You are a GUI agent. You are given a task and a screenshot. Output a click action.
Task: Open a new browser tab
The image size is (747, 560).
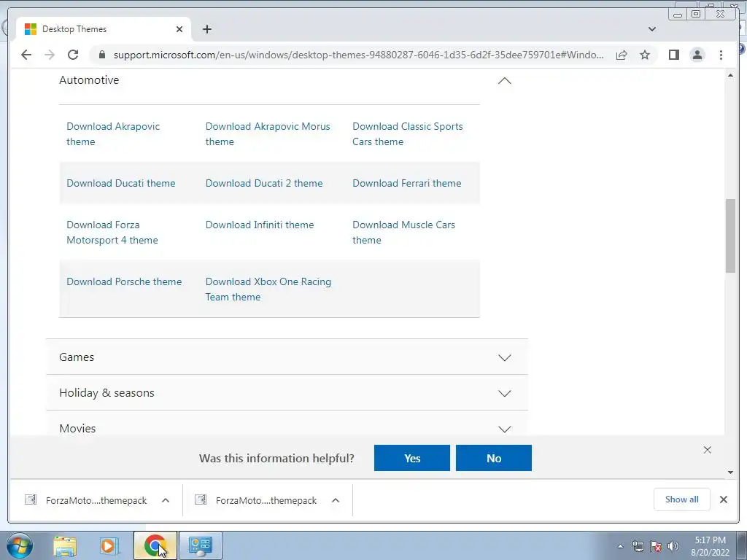pyautogui.click(x=206, y=29)
